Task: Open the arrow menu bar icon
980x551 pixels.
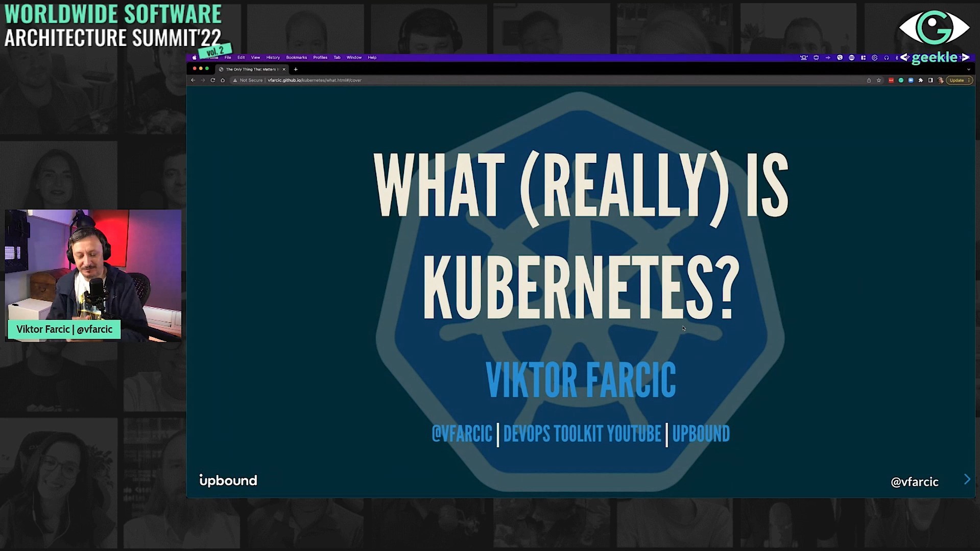Action: (828, 58)
